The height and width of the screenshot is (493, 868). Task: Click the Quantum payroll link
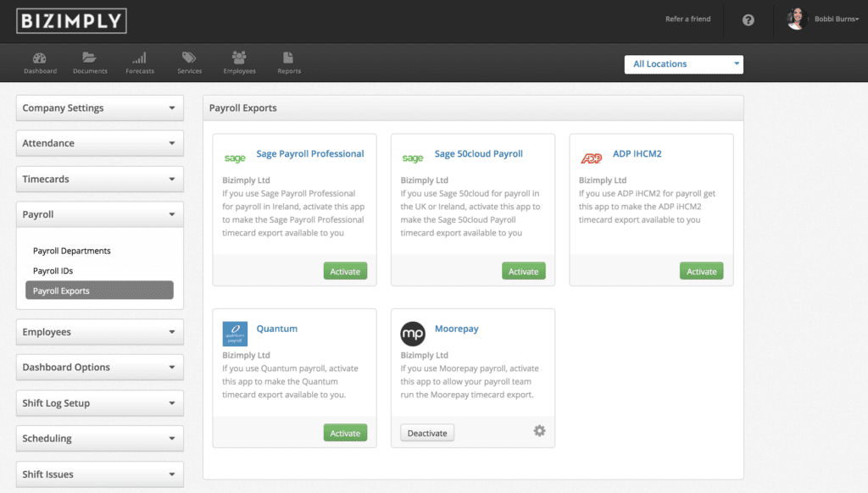coord(278,328)
